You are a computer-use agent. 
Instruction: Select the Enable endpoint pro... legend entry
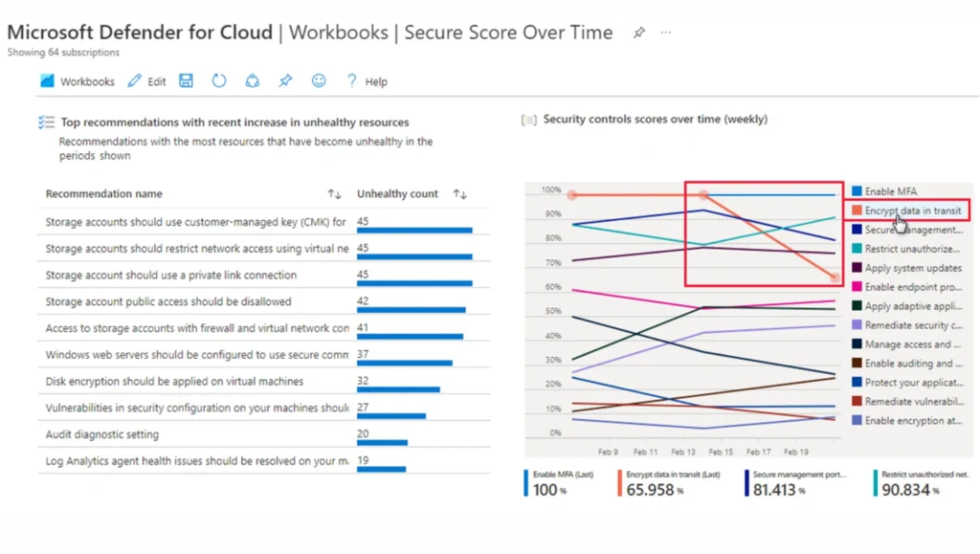(907, 287)
